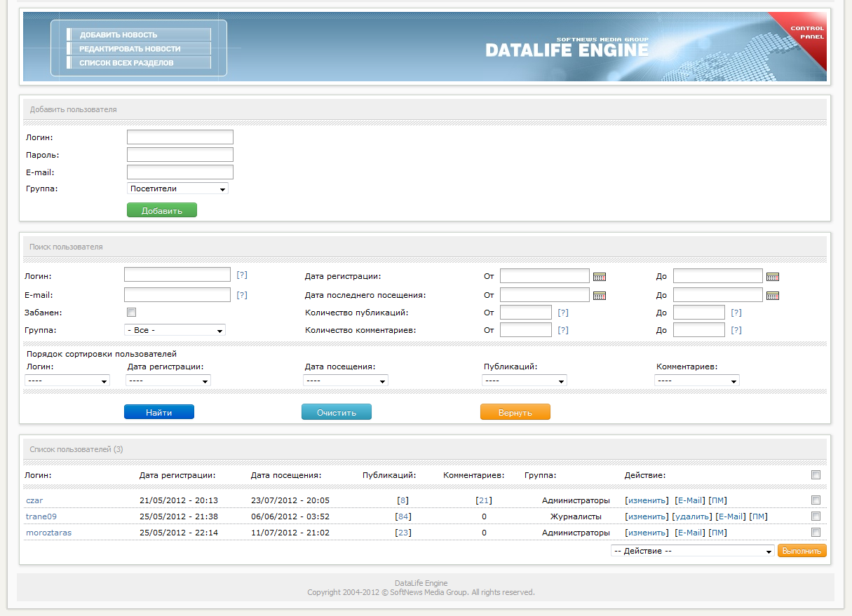Open the Login sort order dropdown

[67, 381]
